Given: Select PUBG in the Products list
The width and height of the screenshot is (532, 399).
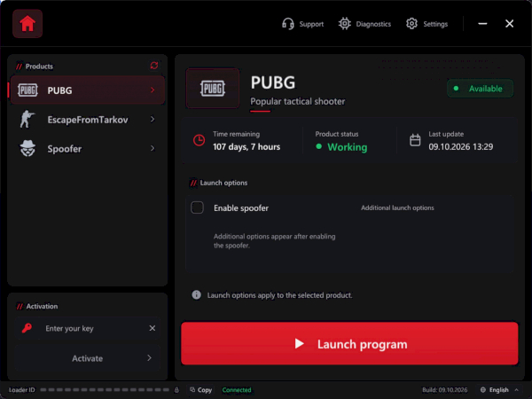Looking at the screenshot, I should (x=88, y=90).
